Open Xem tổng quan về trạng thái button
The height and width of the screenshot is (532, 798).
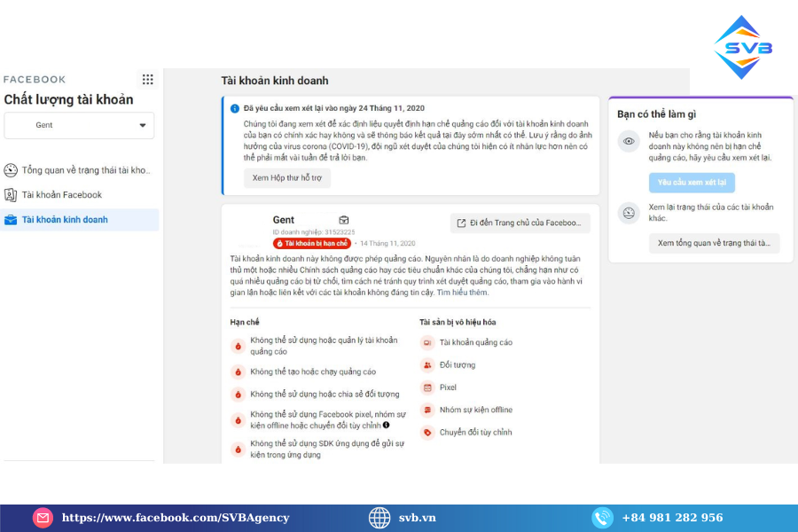click(714, 243)
